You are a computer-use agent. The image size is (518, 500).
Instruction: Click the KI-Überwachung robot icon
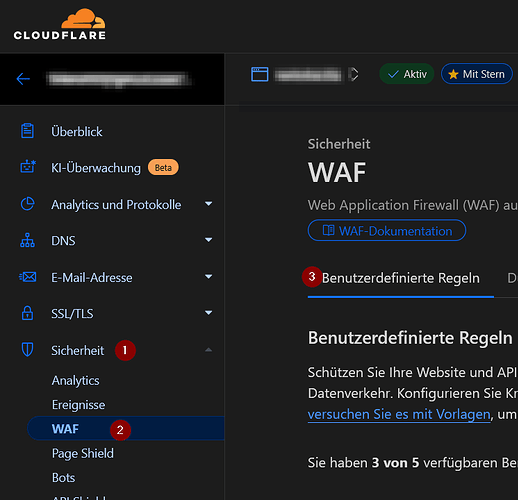(28, 167)
